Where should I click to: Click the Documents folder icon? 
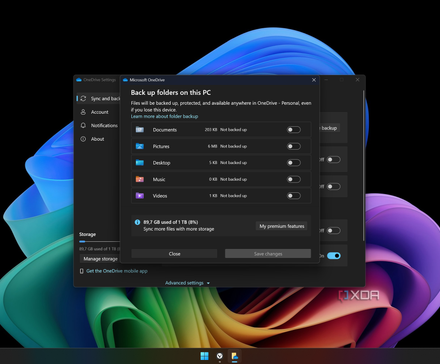click(140, 130)
